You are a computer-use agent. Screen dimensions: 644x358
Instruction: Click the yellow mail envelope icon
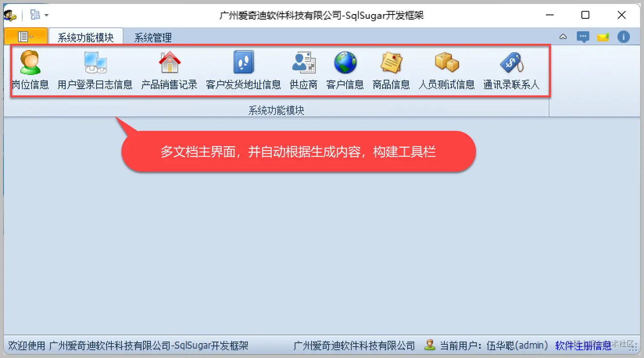[603, 37]
